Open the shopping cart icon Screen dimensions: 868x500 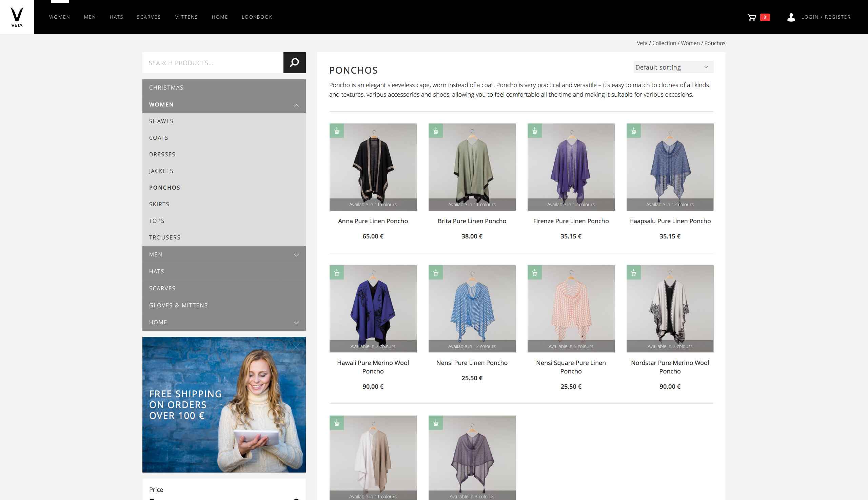(x=752, y=17)
